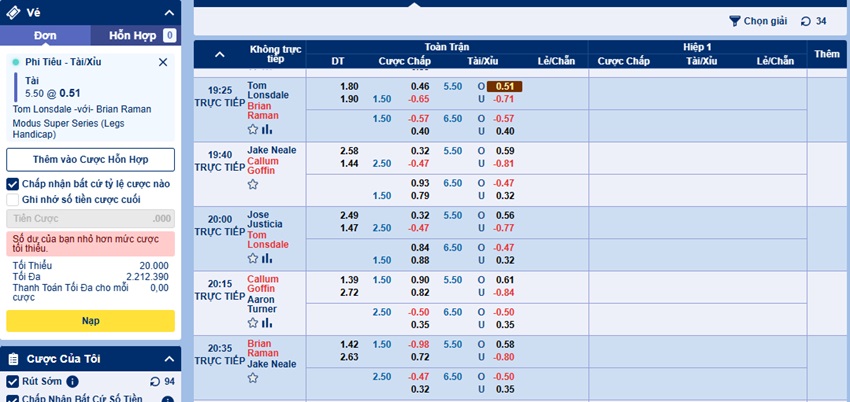Open info icon next to Rút Sớm
This screenshot has height=402, width=850.
[72, 381]
